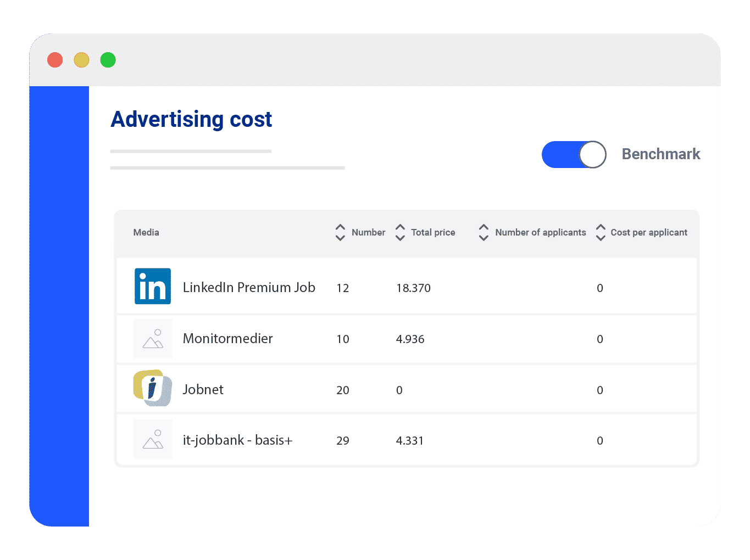The height and width of the screenshot is (560, 750).
Task: Click the Monitormedier placeholder image icon
Action: click(x=153, y=339)
